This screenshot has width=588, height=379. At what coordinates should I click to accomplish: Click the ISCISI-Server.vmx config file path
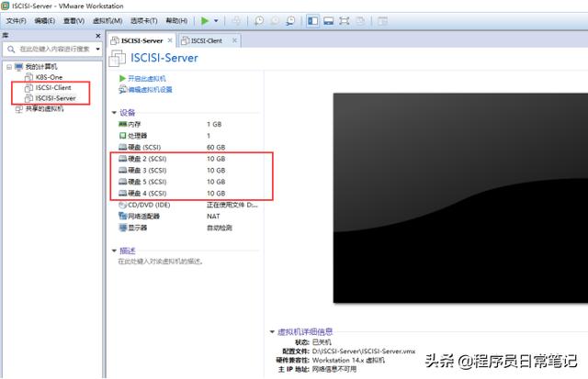point(364,351)
